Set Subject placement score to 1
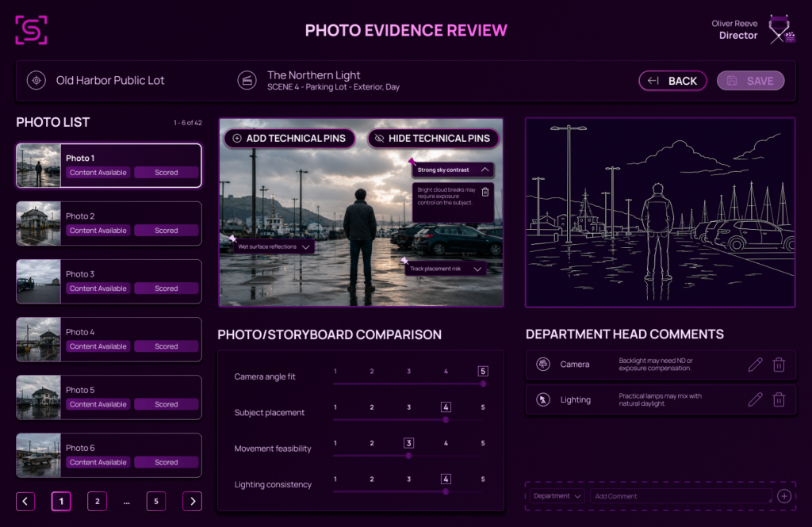 coord(335,407)
